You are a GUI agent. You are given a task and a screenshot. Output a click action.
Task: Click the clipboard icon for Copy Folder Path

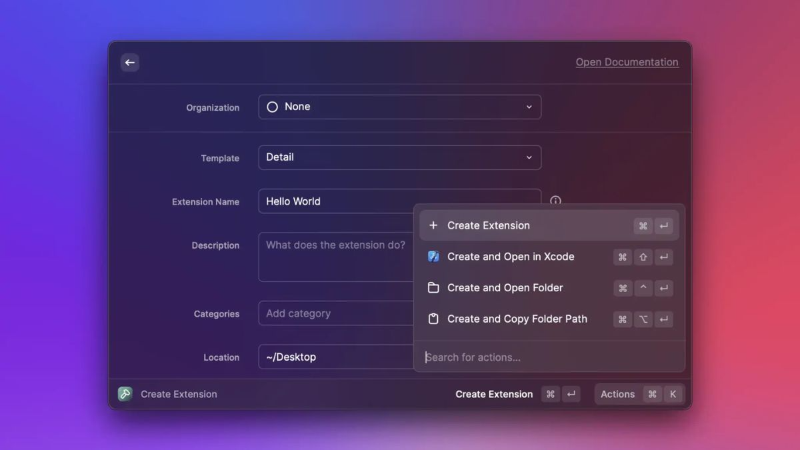pyautogui.click(x=433, y=319)
